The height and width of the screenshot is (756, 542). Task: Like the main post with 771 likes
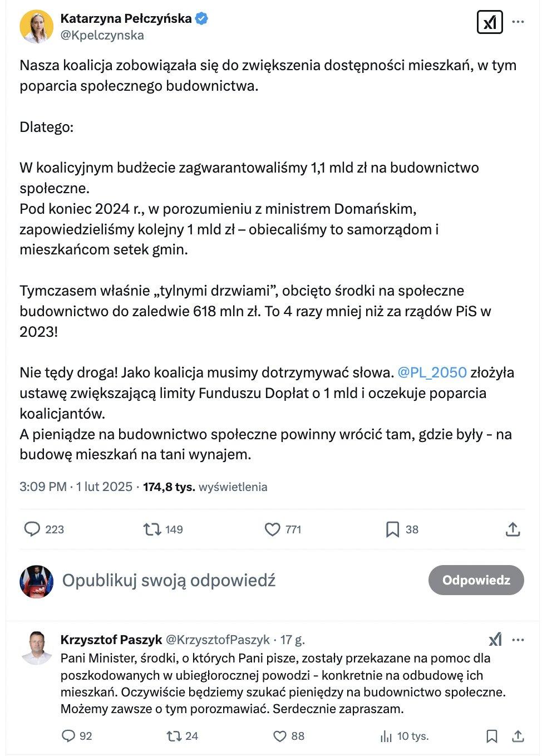(272, 529)
